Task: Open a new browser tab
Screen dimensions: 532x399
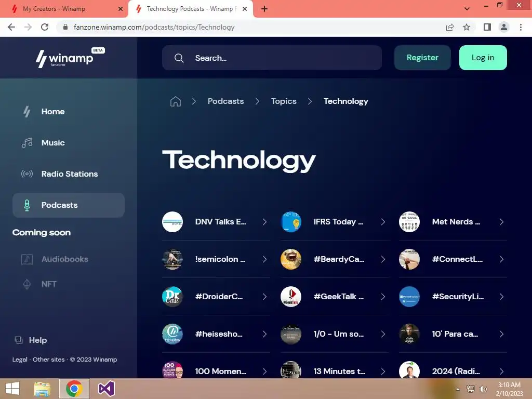Action: point(264,9)
